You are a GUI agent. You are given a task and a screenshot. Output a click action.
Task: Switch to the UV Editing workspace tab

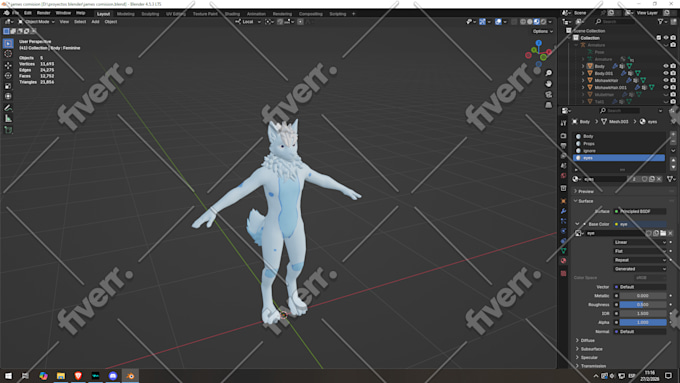click(x=176, y=14)
